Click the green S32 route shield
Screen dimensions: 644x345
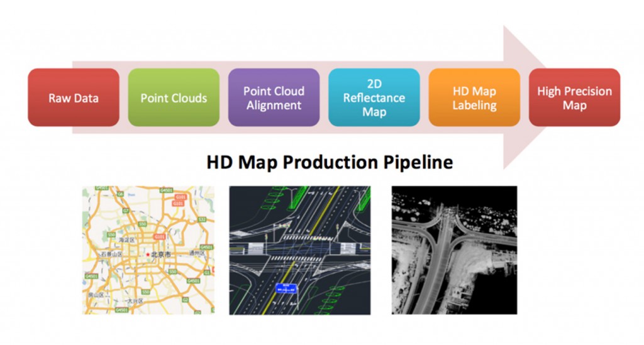pos(203,219)
